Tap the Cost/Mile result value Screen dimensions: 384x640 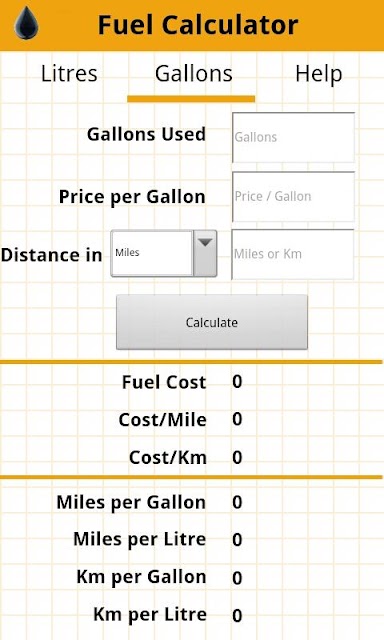click(237, 419)
